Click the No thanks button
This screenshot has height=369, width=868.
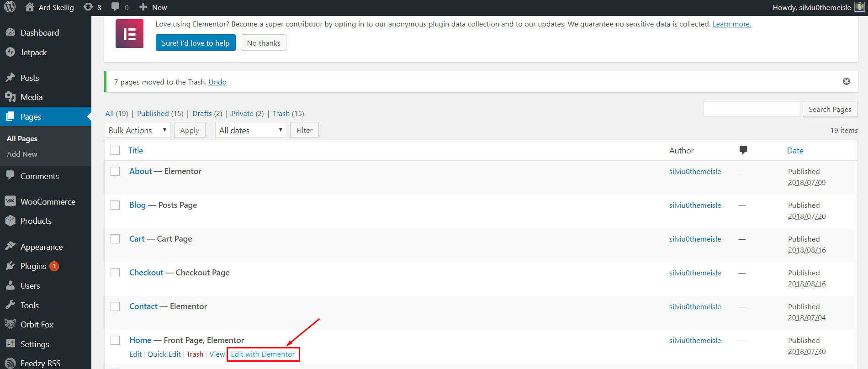(x=264, y=43)
